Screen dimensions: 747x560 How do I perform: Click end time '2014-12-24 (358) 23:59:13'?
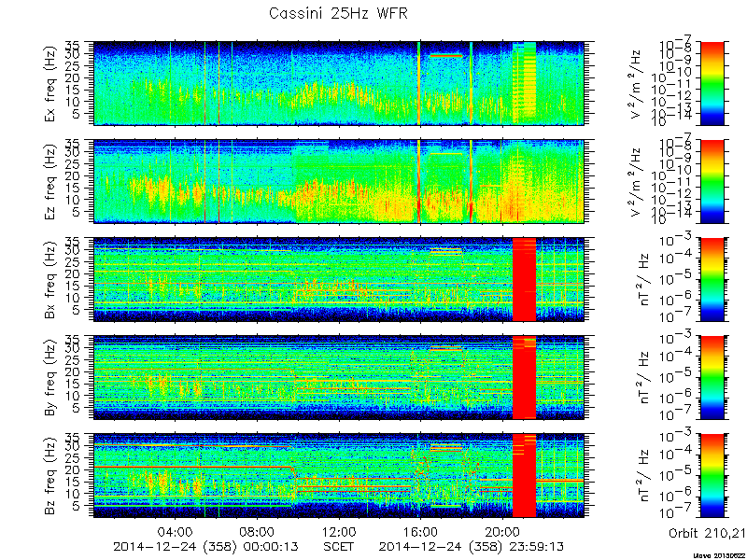click(x=472, y=547)
